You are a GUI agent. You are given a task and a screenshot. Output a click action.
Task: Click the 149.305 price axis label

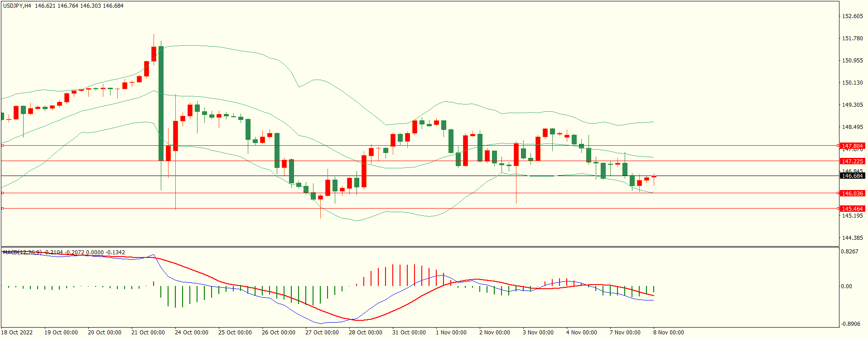click(852, 105)
